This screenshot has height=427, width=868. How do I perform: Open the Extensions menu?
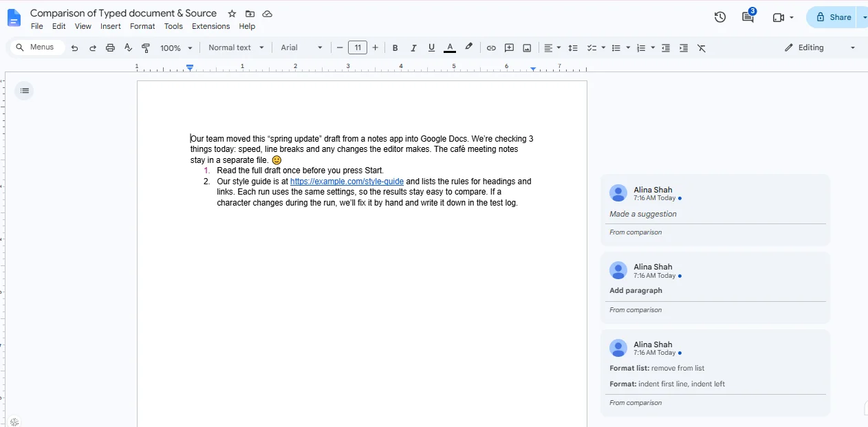coord(210,26)
